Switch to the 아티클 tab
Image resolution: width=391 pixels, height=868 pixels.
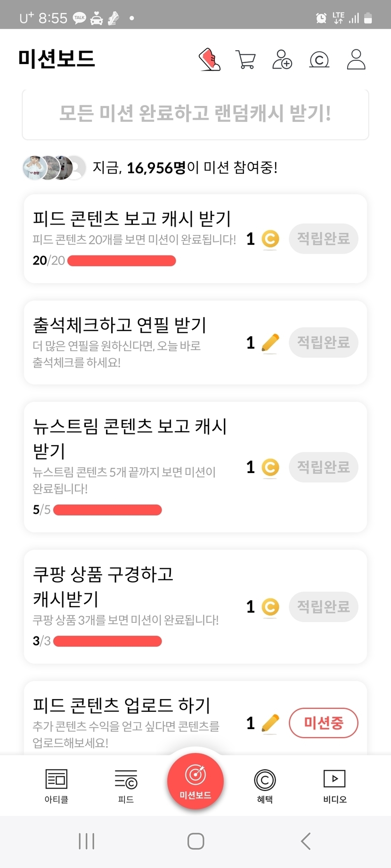pyautogui.click(x=57, y=786)
